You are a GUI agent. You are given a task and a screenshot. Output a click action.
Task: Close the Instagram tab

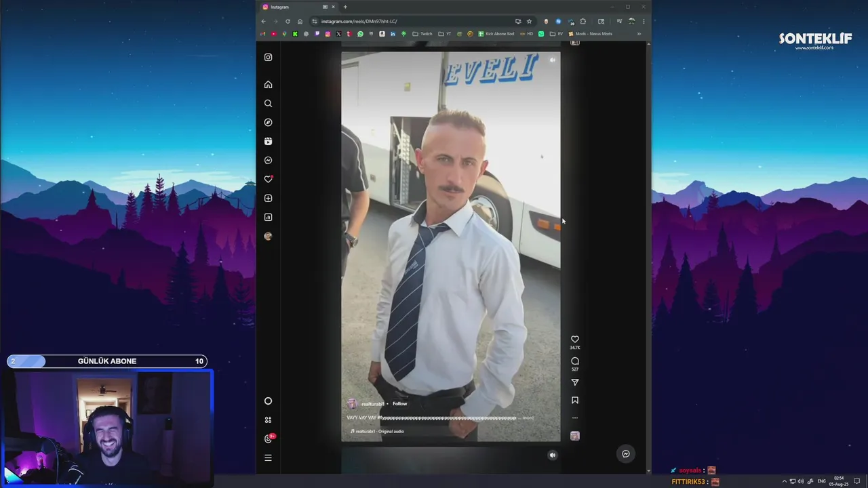[x=333, y=7]
